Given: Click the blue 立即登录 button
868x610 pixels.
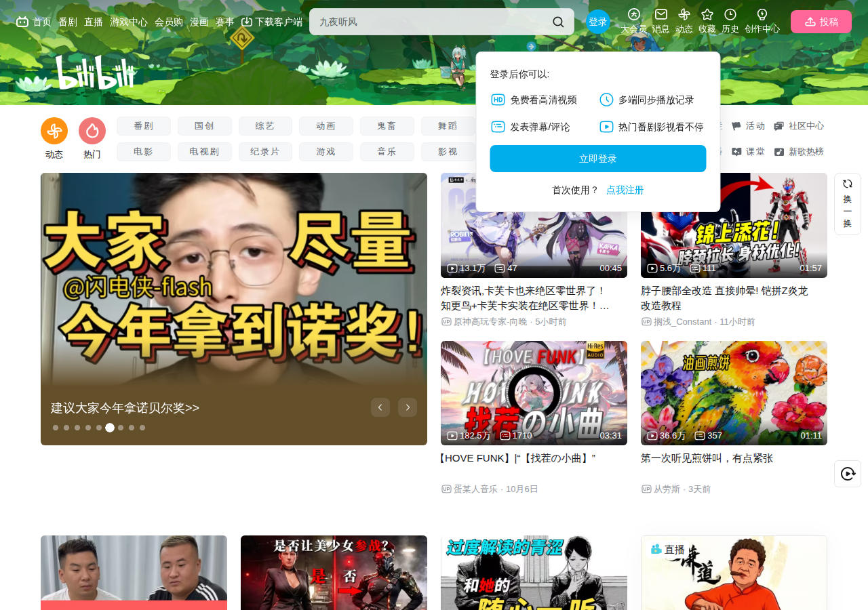Looking at the screenshot, I should tap(598, 159).
